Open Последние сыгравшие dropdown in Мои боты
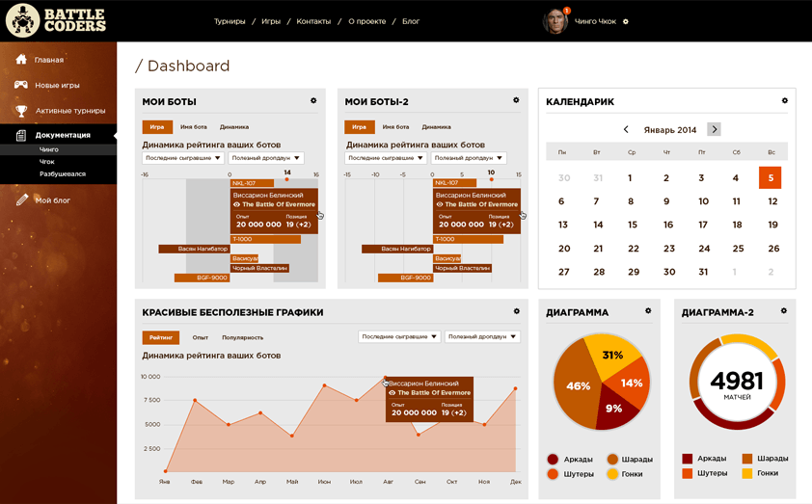Image resolution: width=812 pixels, height=504 pixels. (x=183, y=158)
